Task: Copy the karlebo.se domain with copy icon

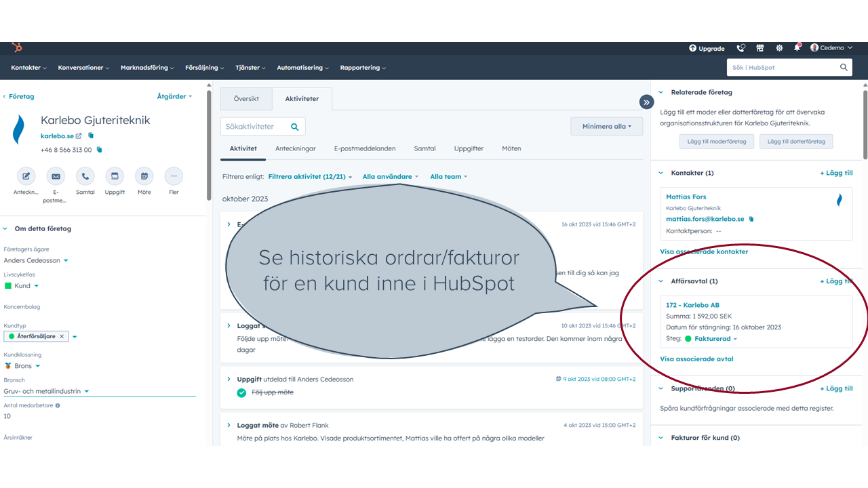Action: click(91, 136)
